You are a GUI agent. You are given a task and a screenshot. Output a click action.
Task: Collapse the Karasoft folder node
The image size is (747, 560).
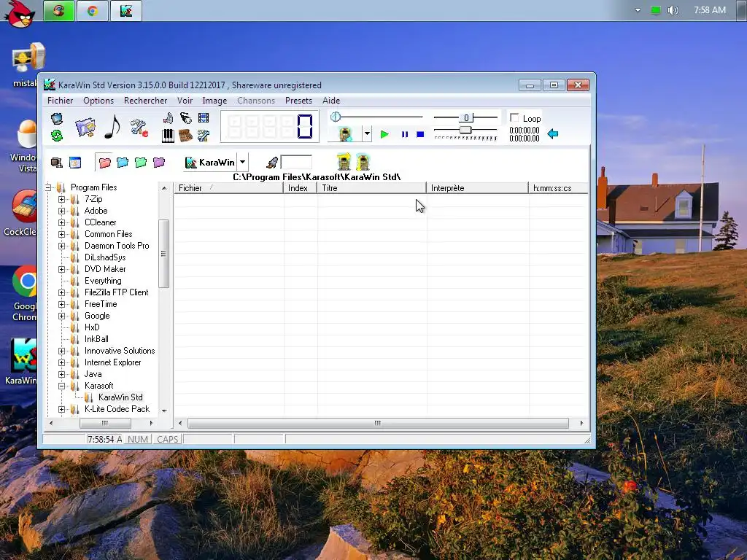tap(61, 386)
